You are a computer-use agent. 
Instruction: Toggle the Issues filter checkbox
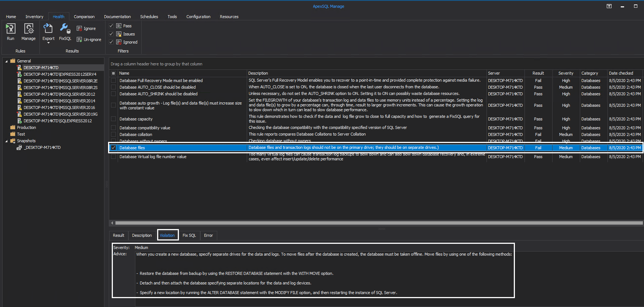click(x=111, y=34)
